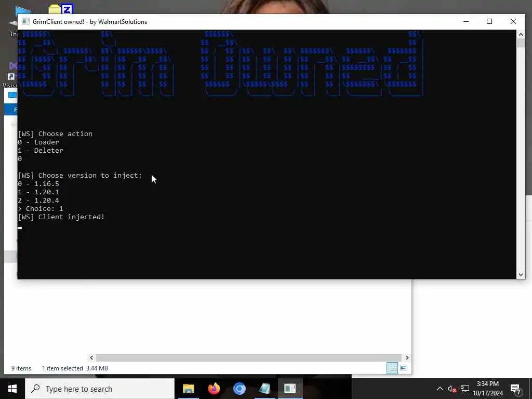Launch Firefox from the taskbar
Viewport: 532px width, 399px height.
tap(214, 389)
